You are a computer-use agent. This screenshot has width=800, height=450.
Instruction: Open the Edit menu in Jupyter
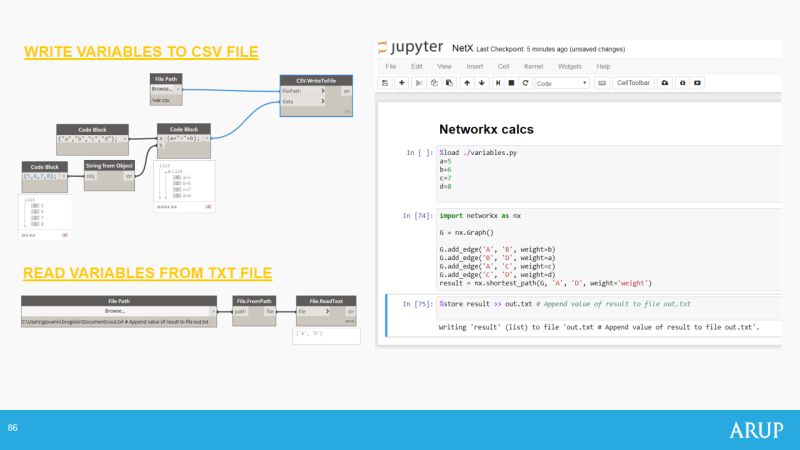417,66
